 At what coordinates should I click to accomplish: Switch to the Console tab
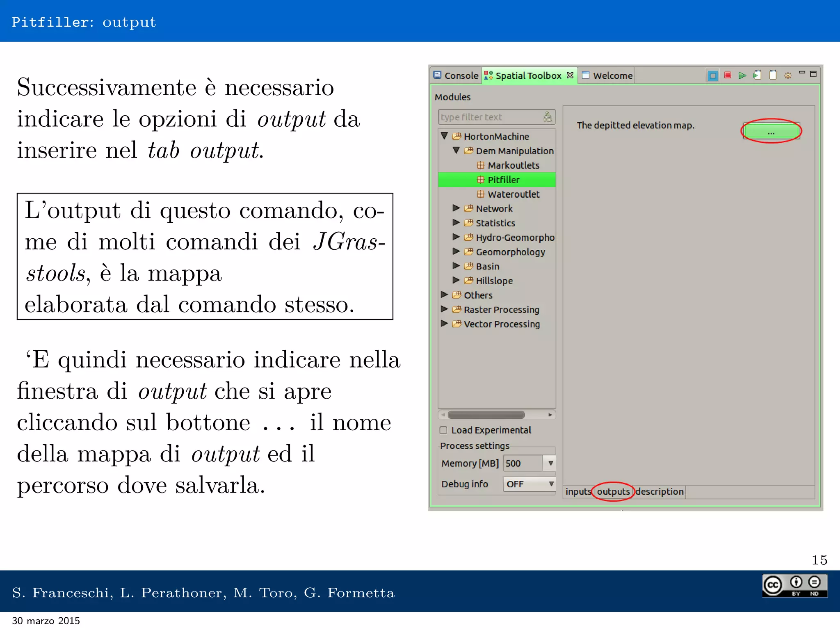coord(456,75)
